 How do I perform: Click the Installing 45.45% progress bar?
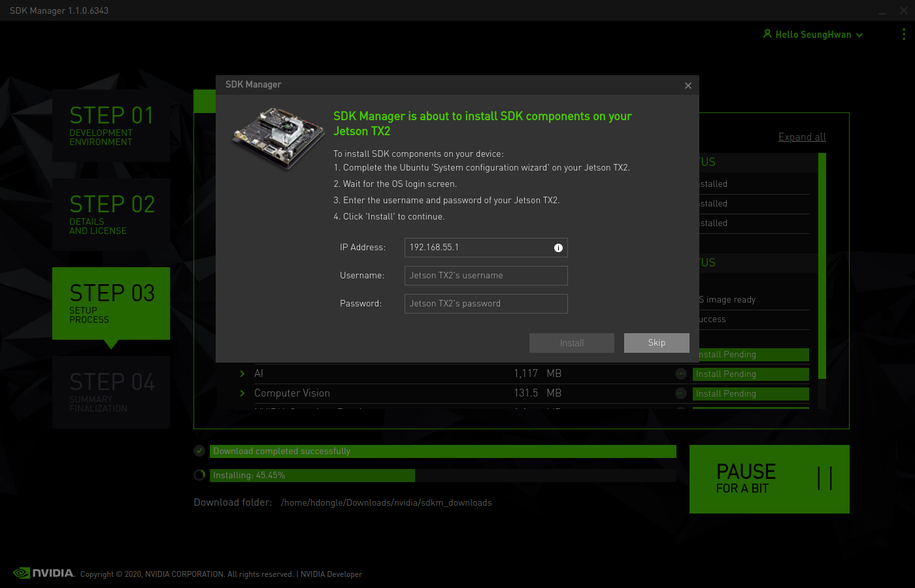tap(443, 475)
